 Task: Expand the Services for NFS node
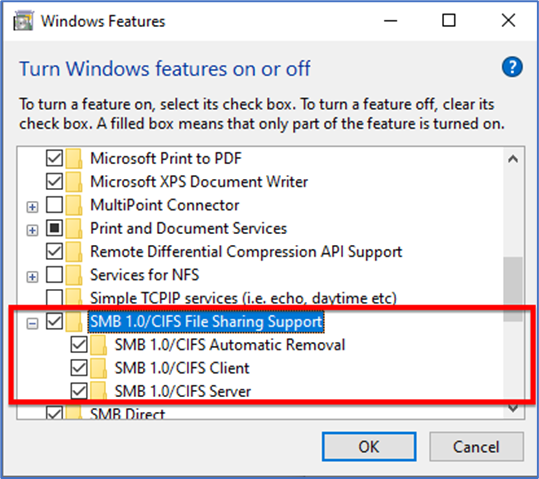coord(32,277)
